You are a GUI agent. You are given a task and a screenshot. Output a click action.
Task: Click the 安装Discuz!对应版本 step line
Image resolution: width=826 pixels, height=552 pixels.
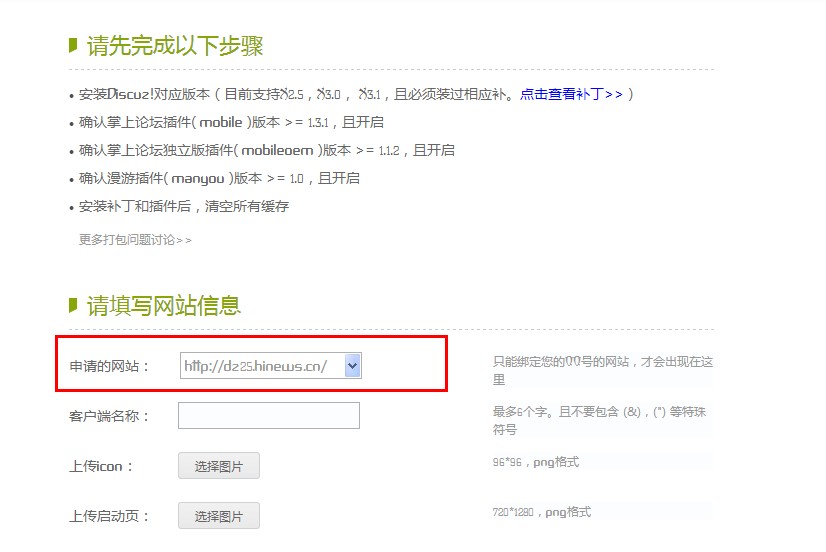(356, 94)
